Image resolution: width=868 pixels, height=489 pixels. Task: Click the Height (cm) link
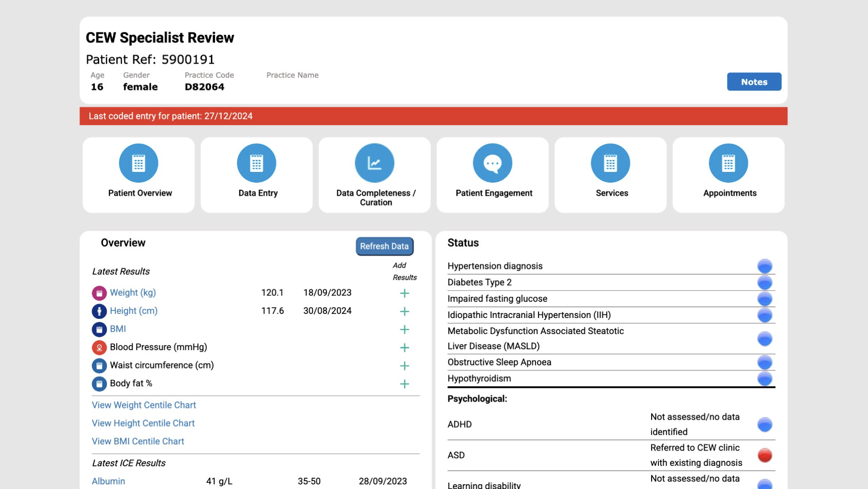click(x=134, y=311)
